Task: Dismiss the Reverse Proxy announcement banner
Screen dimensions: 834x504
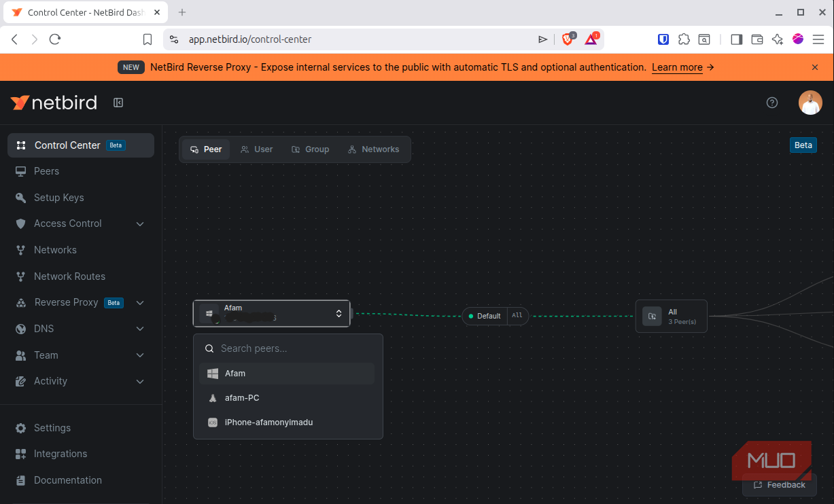Action: point(815,67)
